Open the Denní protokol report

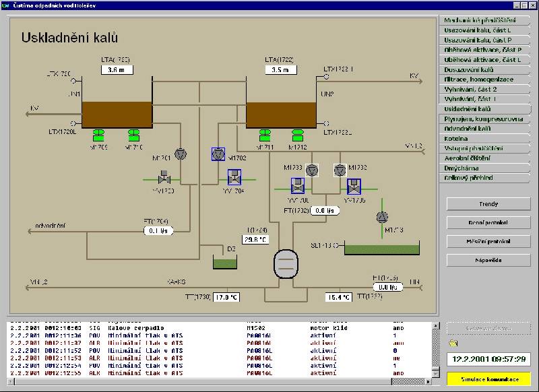[x=488, y=222]
